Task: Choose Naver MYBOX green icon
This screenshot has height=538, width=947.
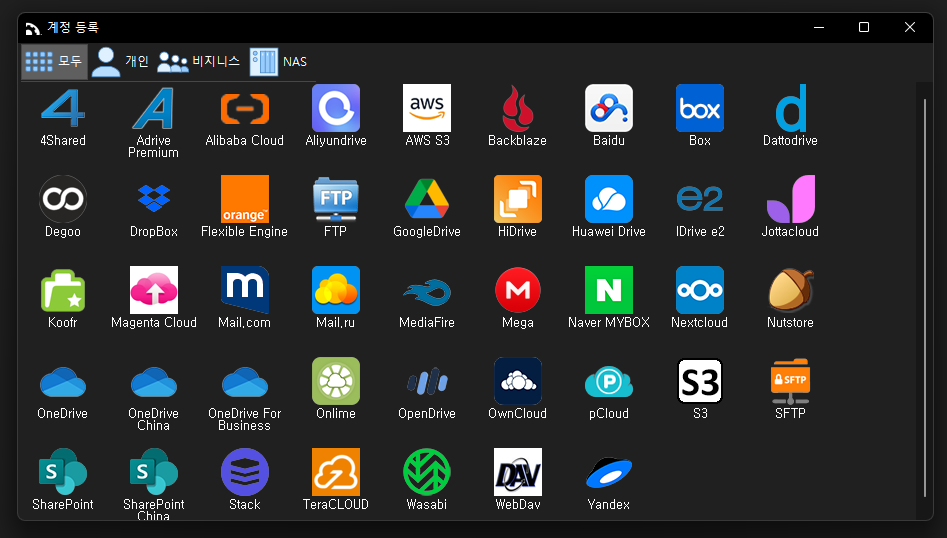Action: (x=609, y=290)
